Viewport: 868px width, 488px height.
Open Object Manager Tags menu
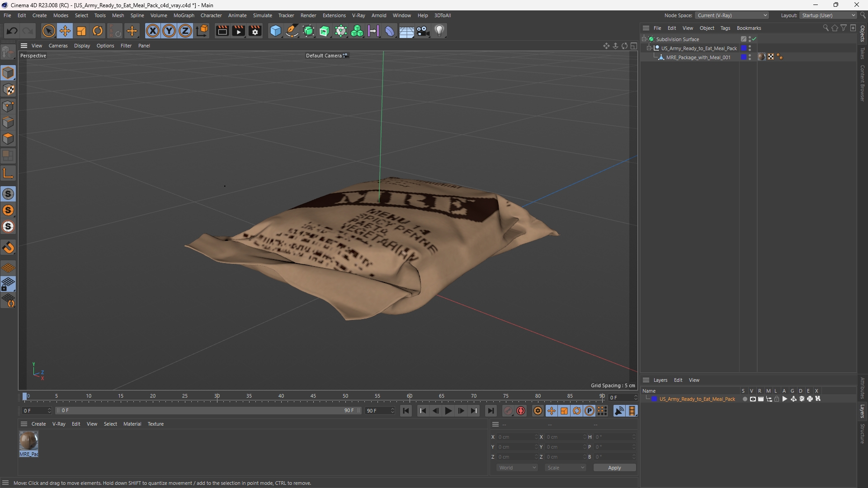(725, 28)
